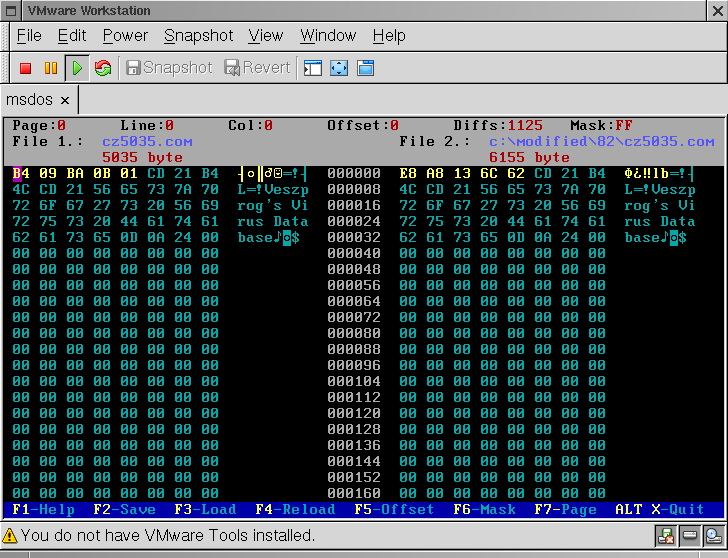Click the Diffs value 1125
The height and width of the screenshot is (558, 728).
[525, 125]
